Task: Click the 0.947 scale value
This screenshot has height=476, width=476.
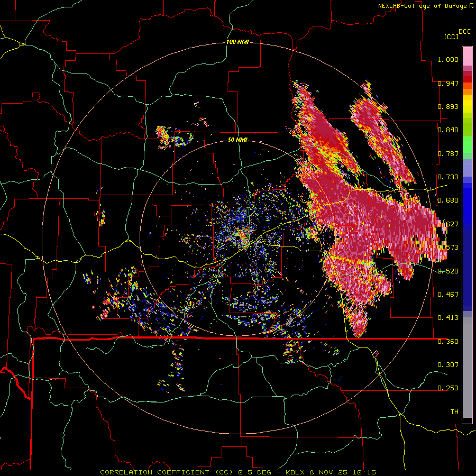Action: (448, 83)
